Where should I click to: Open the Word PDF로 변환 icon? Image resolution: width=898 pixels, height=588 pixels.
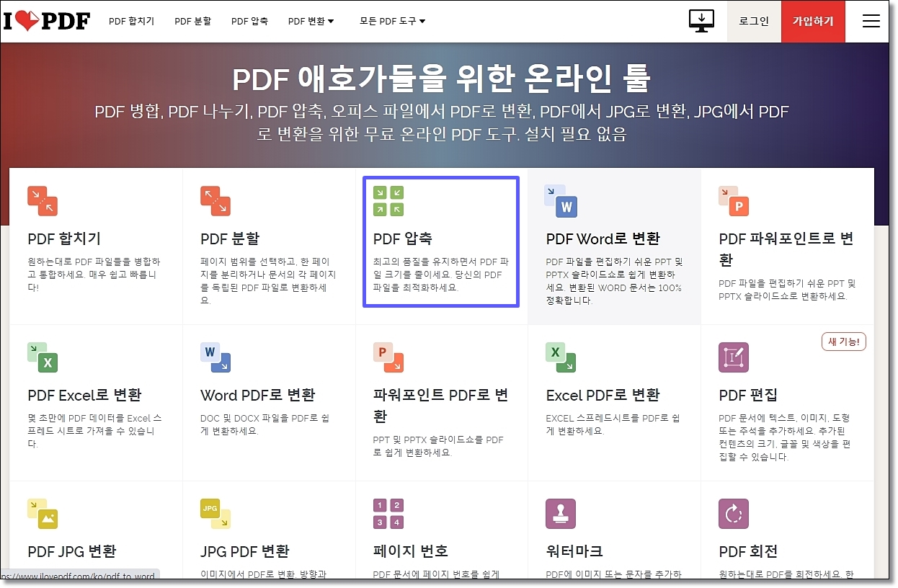click(x=215, y=357)
